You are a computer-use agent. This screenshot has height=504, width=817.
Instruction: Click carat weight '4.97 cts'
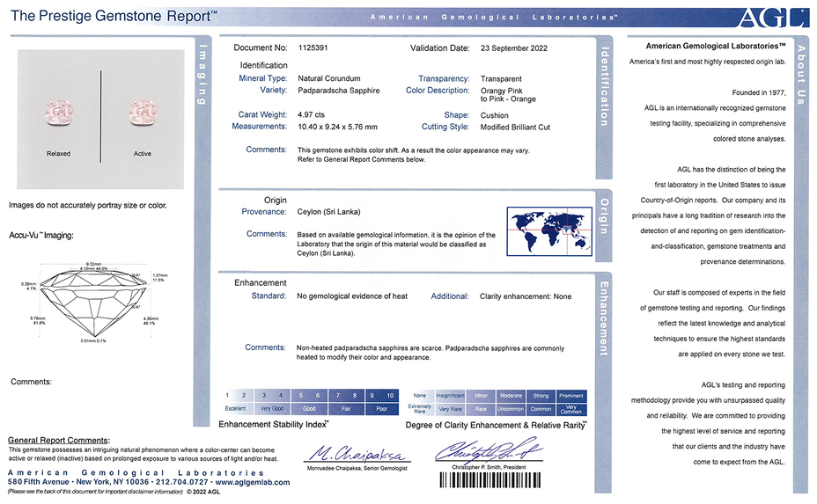tap(311, 115)
